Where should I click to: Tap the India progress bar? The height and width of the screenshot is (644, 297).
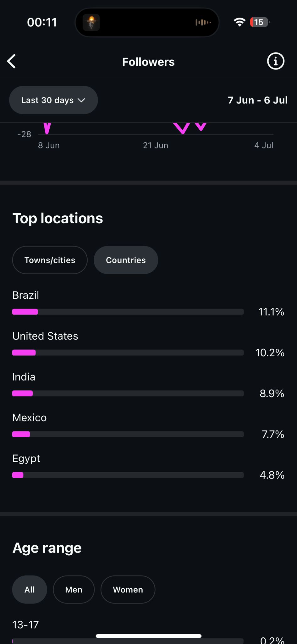click(x=128, y=393)
